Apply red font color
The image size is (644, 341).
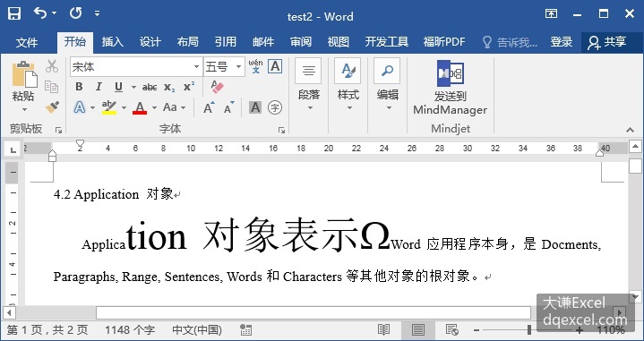click(x=140, y=107)
